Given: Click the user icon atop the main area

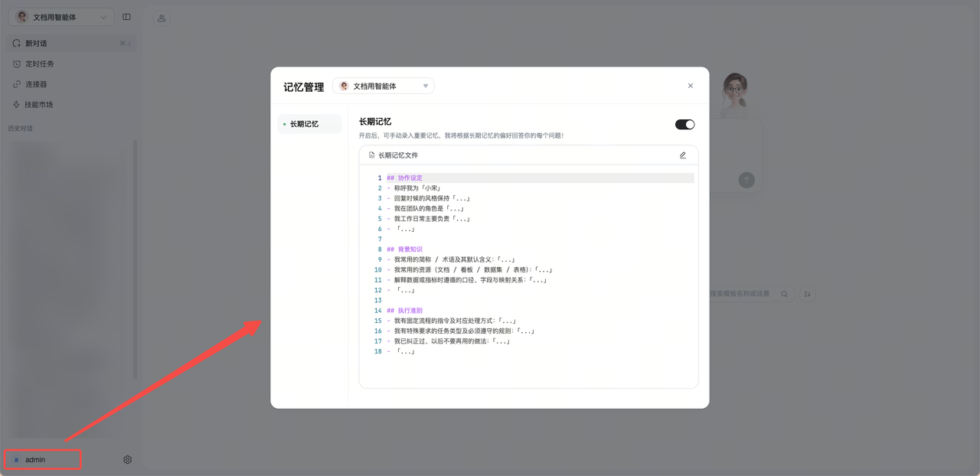Looking at the screenshot, I should 162,18.
